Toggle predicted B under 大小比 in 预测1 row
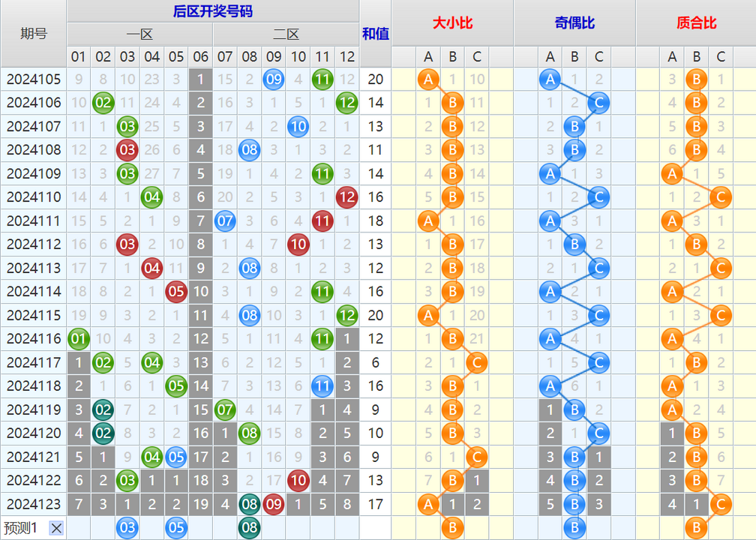756x540 pixels. pos(452,528)
